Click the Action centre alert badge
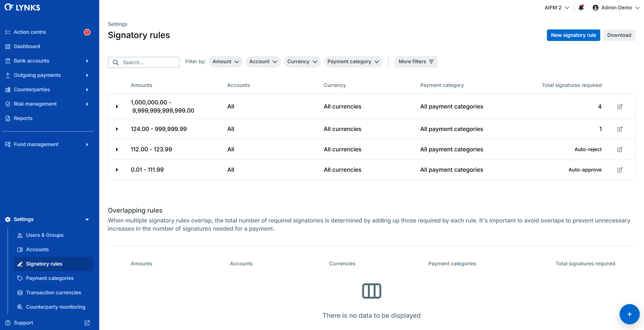This screenshot has height=330, width=644. pyautogui.click(x=87, y=32)
